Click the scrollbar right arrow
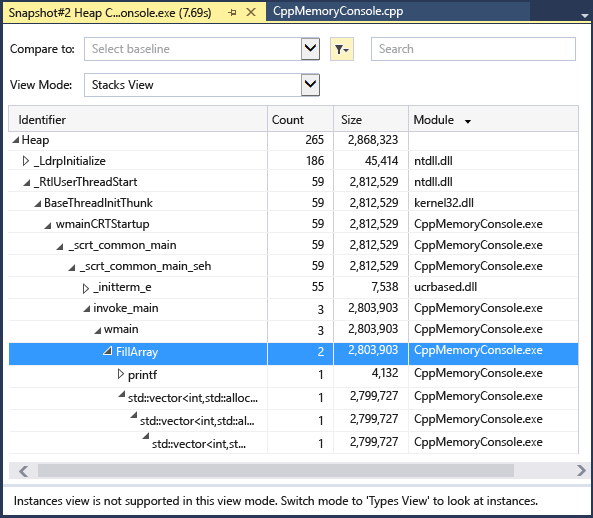The image size is (593, 518). tap(581, 471)
